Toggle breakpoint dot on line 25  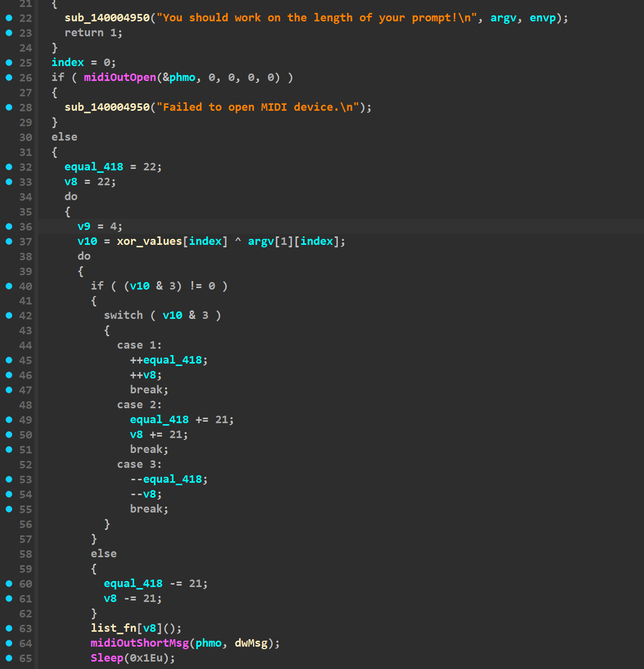[9, 63]
